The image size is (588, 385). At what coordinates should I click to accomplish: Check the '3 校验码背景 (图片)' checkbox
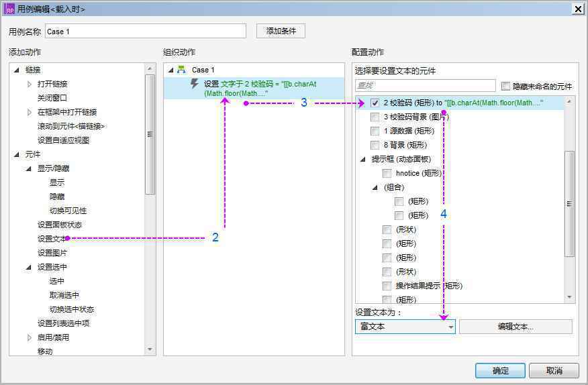[375, 117]
